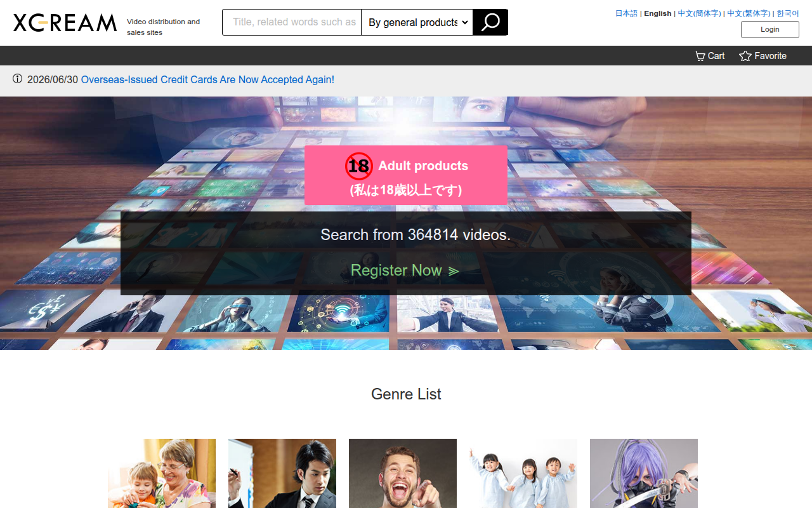Open the laughing pointing man genre thumbnail
The image size is (812, 508).
click(x=403, y=473)
